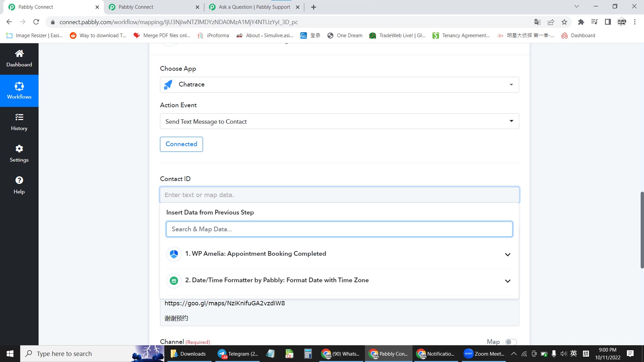Viewport: 644px width, 362px height.
Task: Click the browser address bar URL
Action: click(x=179, y=22)
